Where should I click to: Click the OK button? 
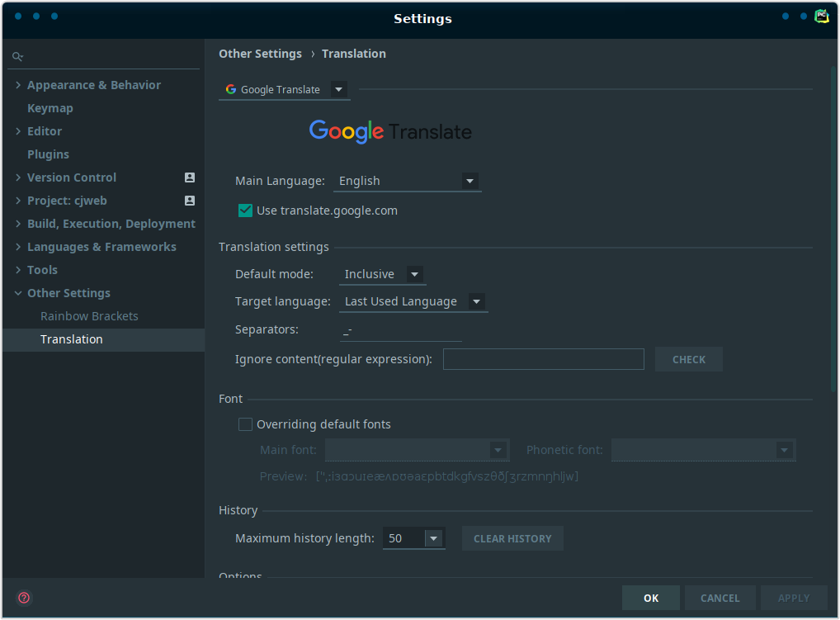[x=651, y=598]
